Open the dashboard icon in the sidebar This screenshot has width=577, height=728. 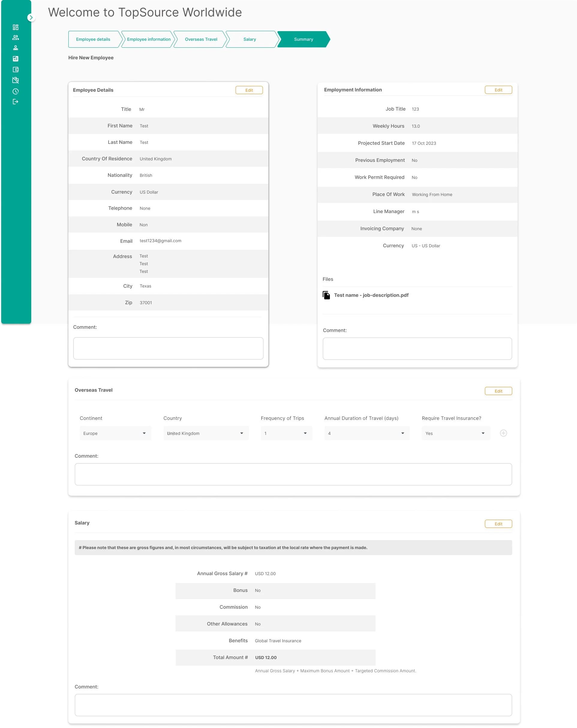click(15, 27)
